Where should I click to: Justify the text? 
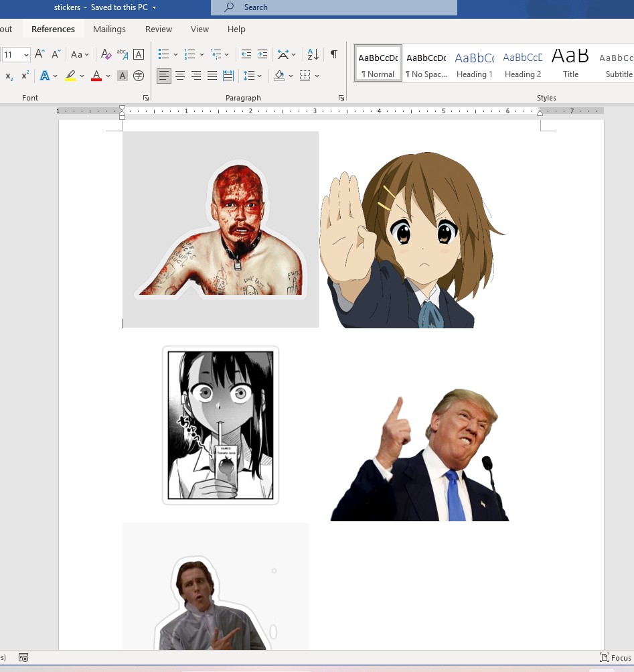click(212, 76)
